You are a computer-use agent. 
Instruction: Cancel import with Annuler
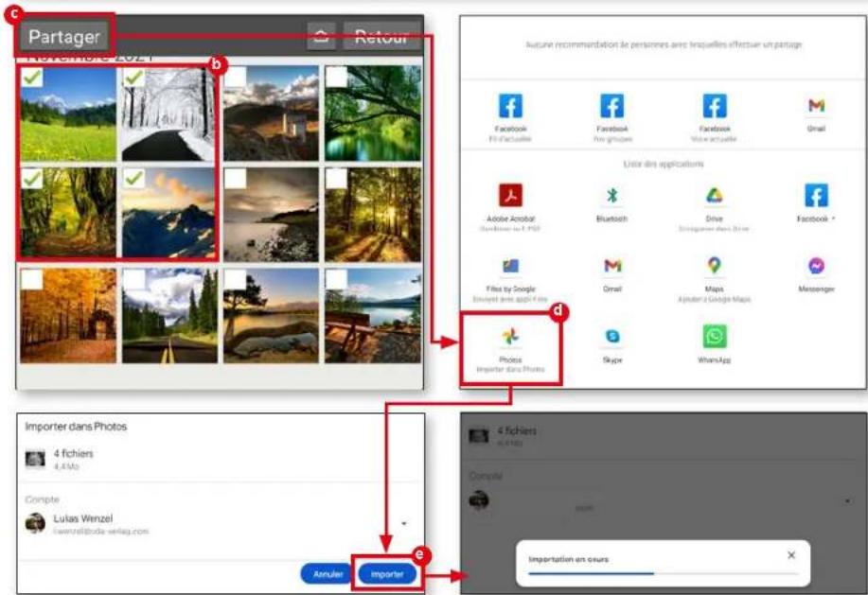pyautogui.click(x=328, y=574)
